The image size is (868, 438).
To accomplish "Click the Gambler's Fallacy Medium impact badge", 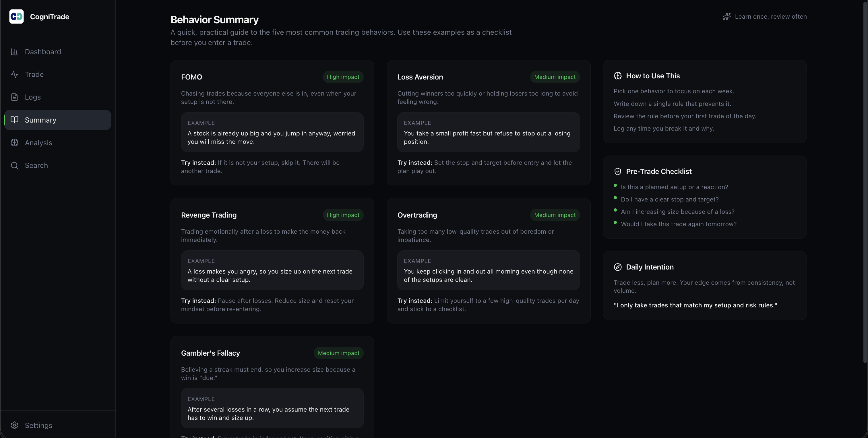I will pyautogui.click(x=338, y=353).
